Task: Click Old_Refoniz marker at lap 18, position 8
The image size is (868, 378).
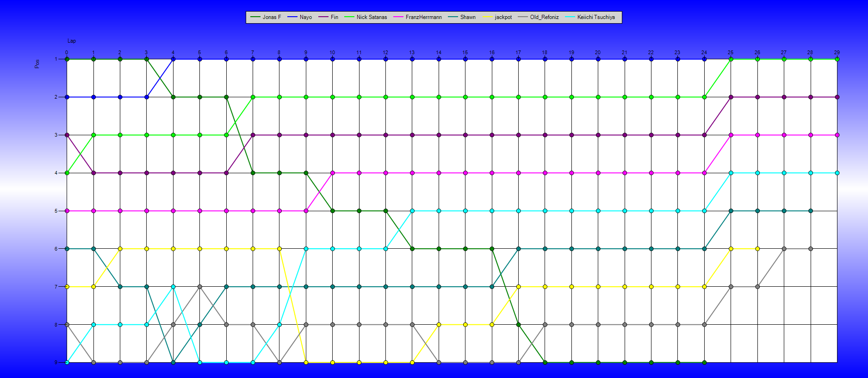Action: 545,325
